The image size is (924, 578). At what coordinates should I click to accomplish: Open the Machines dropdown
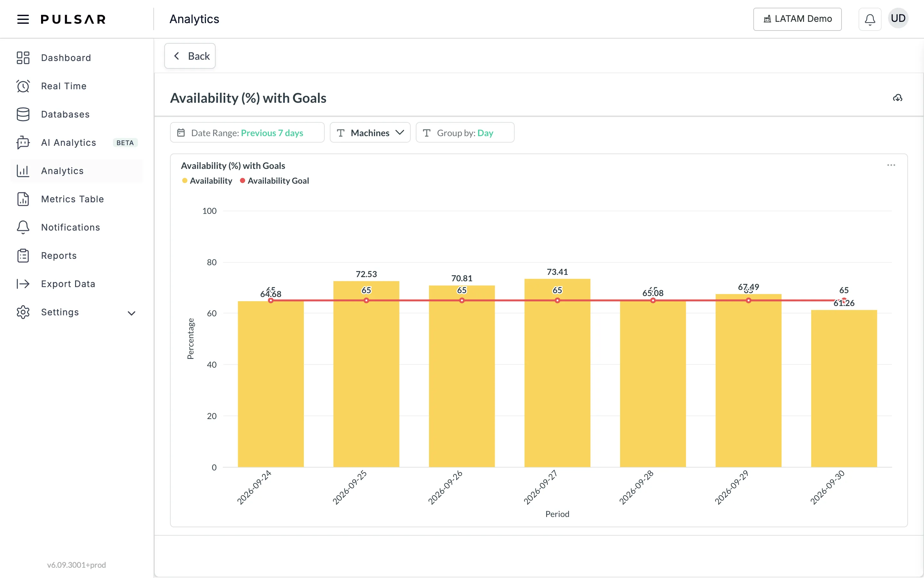370,132
